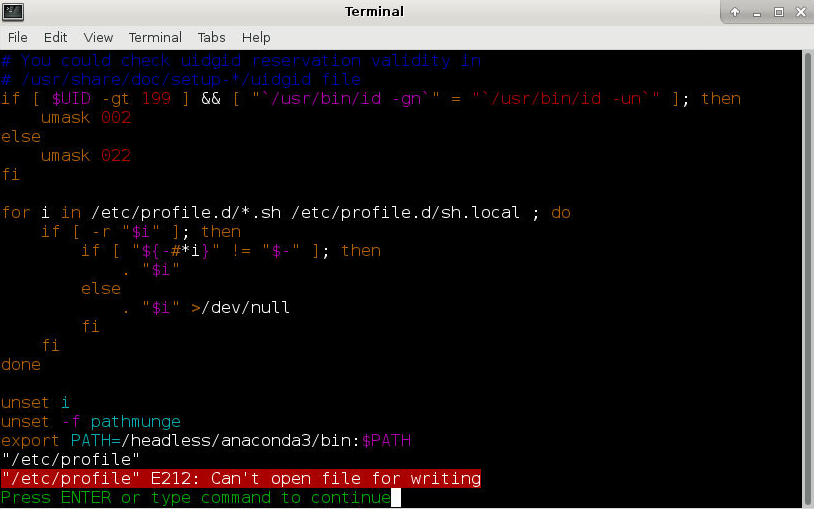Close the Terminal window

click(801, 12)
